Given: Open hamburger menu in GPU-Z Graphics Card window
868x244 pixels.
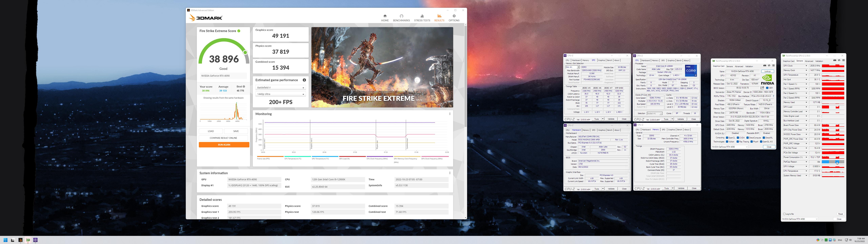Looking at the screenshot, I should tap(773, 65).
